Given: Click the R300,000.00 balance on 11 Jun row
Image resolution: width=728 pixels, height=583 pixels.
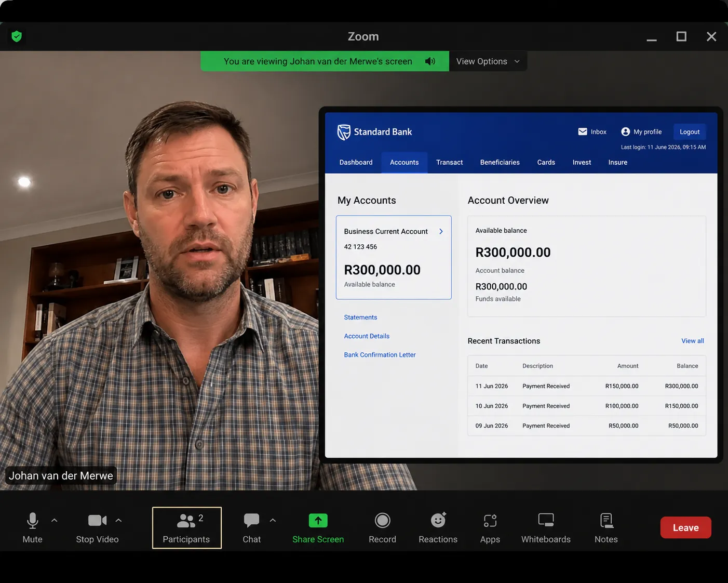Looking at the screenshot, I should tap(681, 386).
